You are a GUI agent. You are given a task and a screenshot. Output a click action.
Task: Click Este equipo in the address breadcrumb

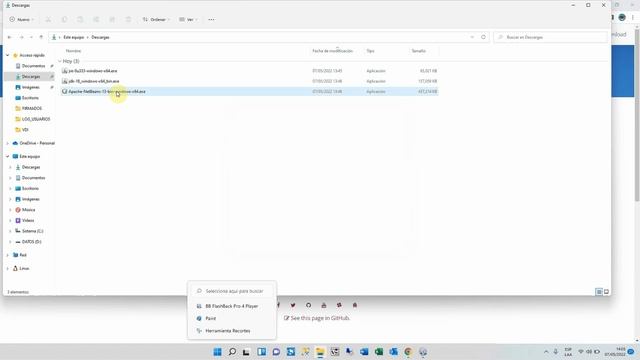pyautogui.click(x=73, y=37)
